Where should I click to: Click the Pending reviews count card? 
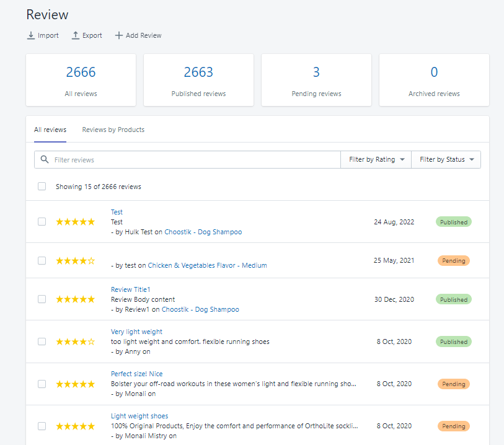click(x=316, y=80)
